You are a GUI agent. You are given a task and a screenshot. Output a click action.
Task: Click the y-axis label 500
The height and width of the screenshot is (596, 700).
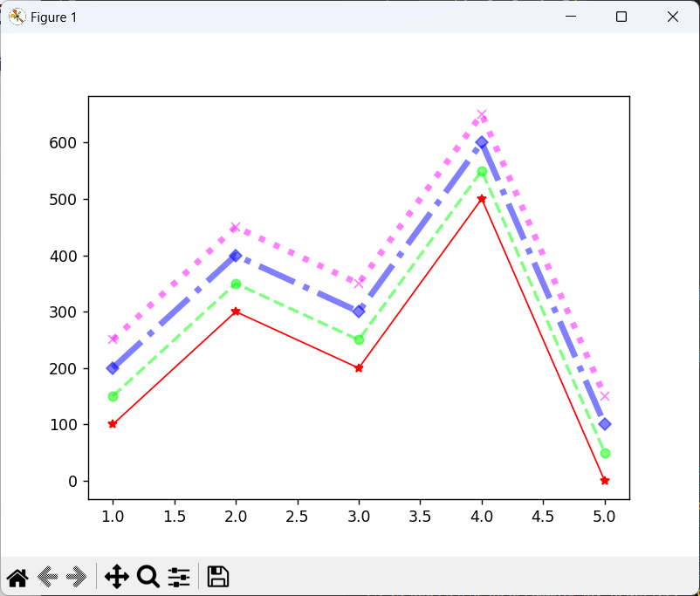click(x=63, y=200)
